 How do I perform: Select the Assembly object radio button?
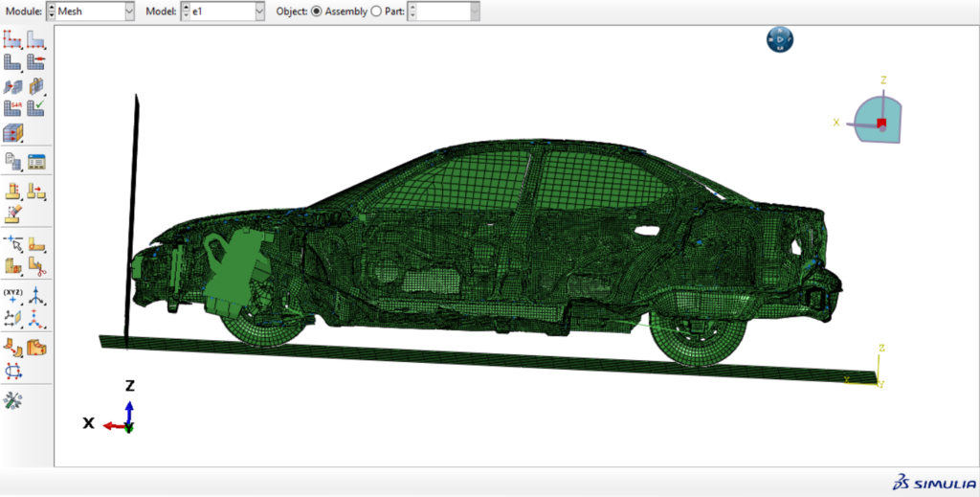(317, 11)
